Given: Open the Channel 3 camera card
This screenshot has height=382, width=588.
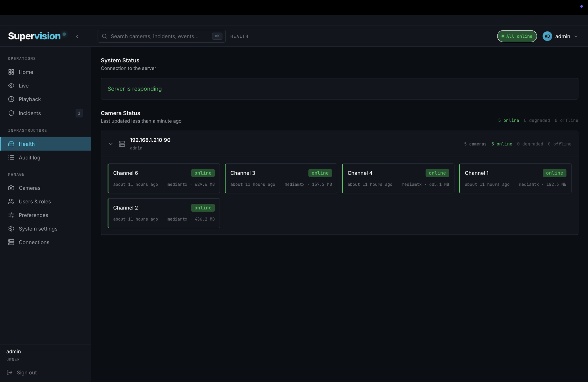Looking at the screenshot, I should pos(281,178).
